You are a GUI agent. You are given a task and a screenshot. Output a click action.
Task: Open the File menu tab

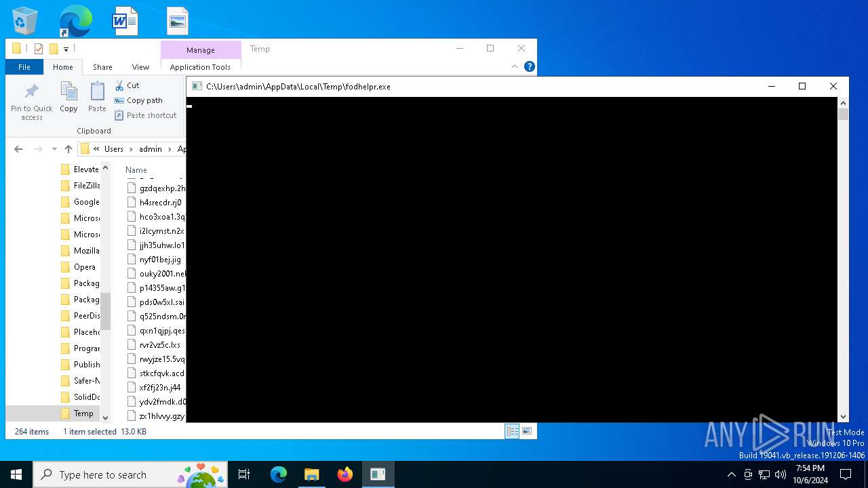tap(24, 67)
